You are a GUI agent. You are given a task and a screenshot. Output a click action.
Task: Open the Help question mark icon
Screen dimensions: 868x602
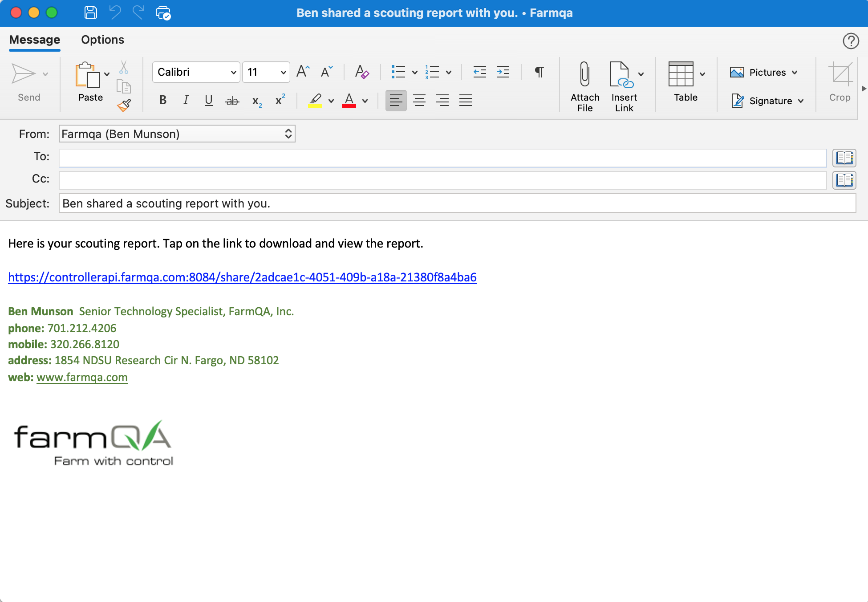pyautogui.click(x=851, y=41)
